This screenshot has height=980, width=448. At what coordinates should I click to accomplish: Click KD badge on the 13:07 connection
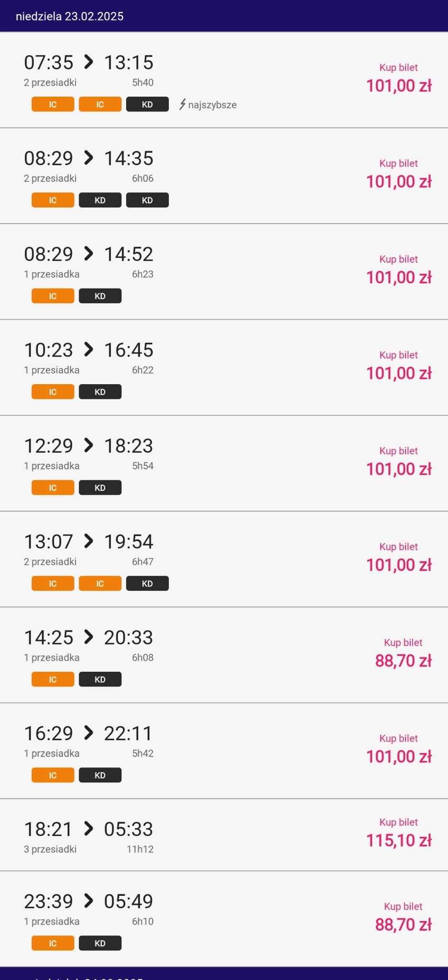click(147, 583)
